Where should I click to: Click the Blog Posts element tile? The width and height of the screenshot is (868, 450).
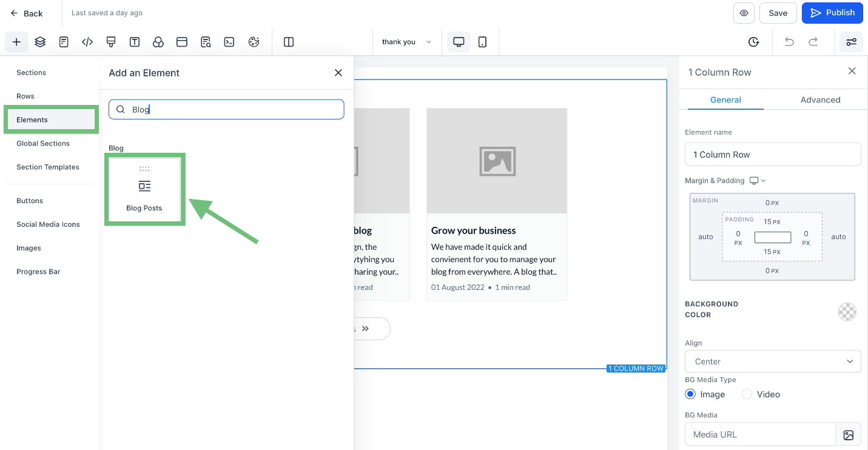[x=144, y=189]
